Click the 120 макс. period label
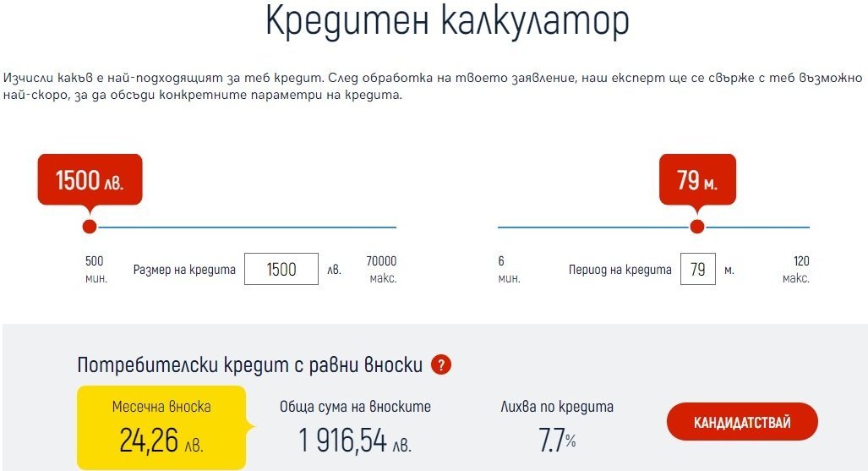 tap(795, 270)
